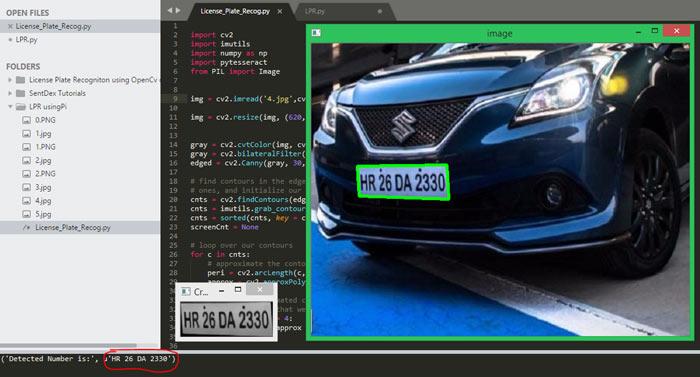Click image icon beside 5.jpg
Image resolution: width=700 pixels, height=377 pixels.
(27, 214)
